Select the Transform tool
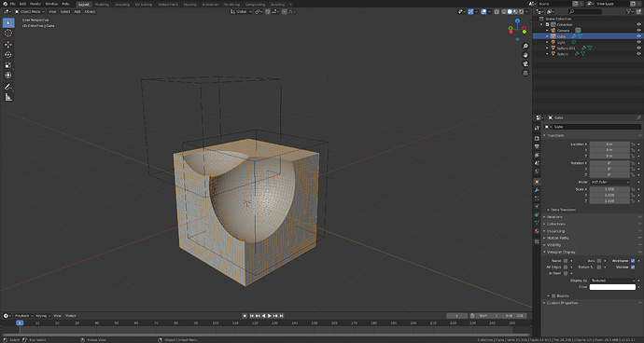644x343 pixels. click(x=8, y=75)
